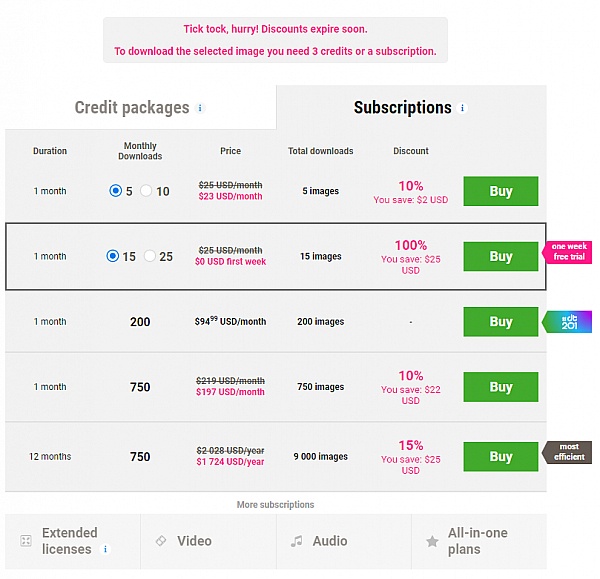This screenshot has width=600, height=579.
Task: Click the Video tag icon
Action: click(161, 541)
